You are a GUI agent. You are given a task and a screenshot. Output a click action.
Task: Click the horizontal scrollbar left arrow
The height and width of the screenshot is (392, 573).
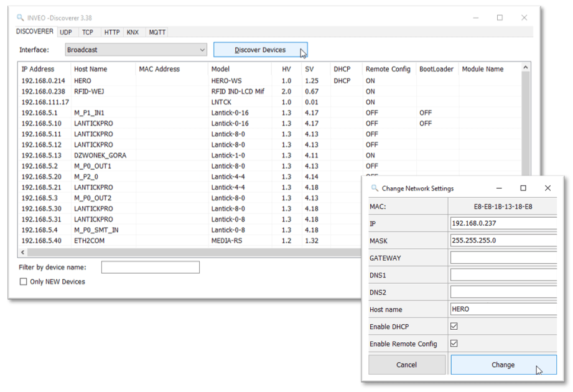click(x=24, y=253)
